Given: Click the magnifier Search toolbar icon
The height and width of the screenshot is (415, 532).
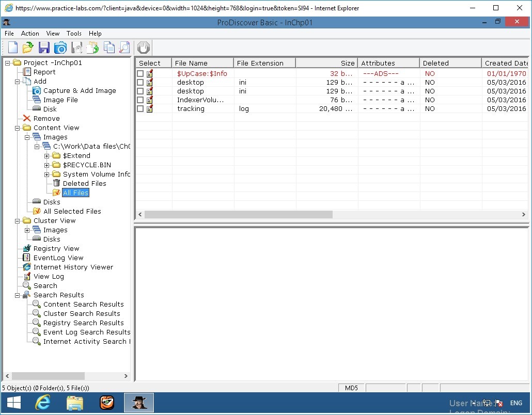Looking at the screenshot, I should tap(124, 47).
